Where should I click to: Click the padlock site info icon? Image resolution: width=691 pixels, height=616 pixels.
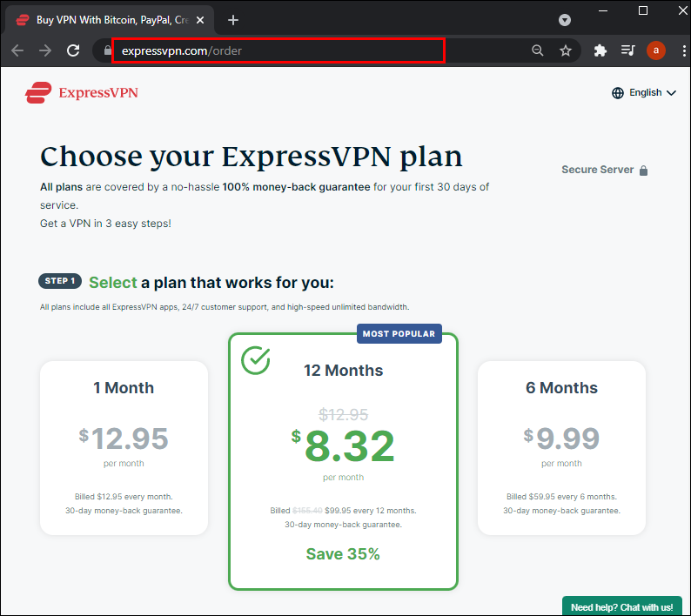coord(107,50)
